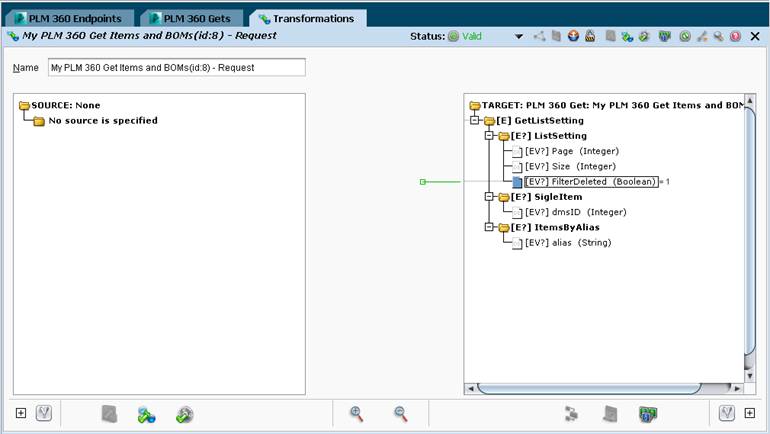The image size is (770, 434).
Task: Open the Status dropdown arrow
Action: coord(519,36)
